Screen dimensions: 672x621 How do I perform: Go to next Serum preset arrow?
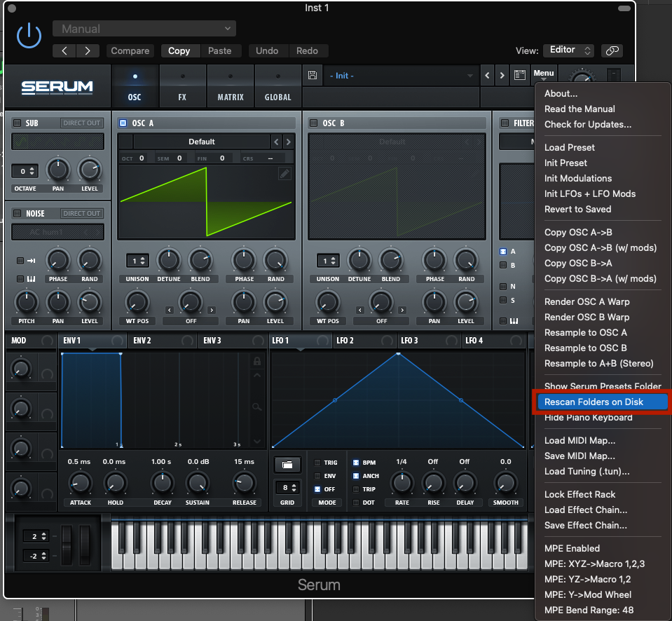pos(502,76)
